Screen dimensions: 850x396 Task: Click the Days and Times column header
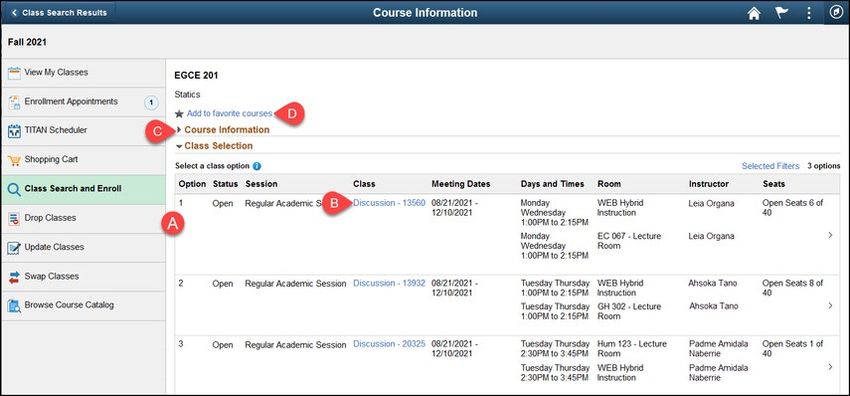point(552,184)
